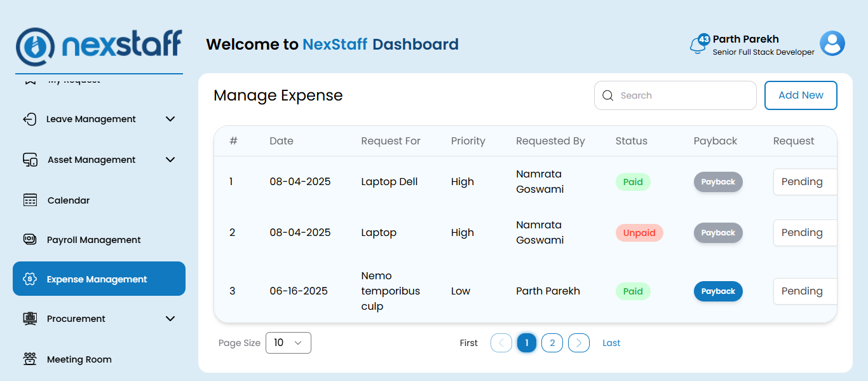The width and height of the screenshot is (868, 381).
Task: Click the Asset Management sidebar icon
Action: coord(30,160)
